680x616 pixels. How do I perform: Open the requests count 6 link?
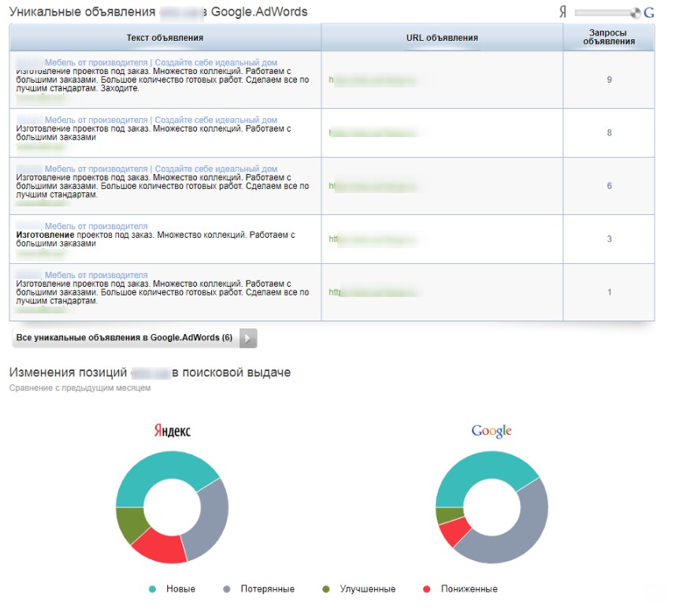point(609,186)
